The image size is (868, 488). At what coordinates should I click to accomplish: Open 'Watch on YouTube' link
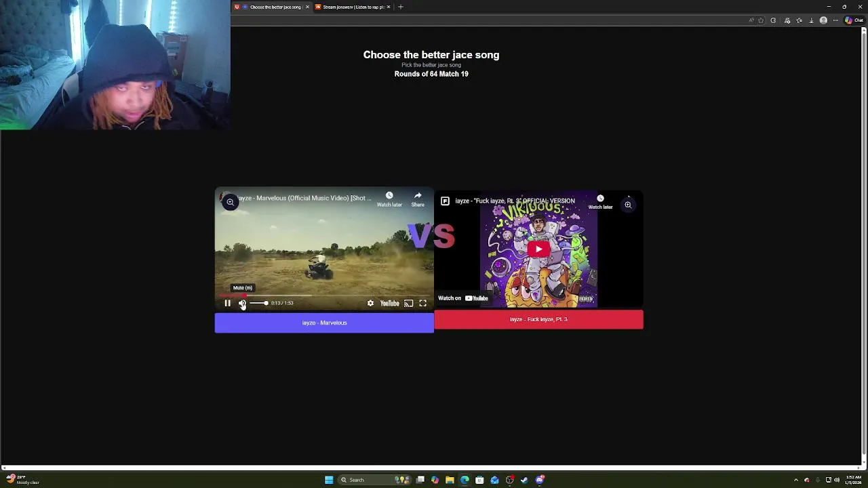click(x=463, y=298)
